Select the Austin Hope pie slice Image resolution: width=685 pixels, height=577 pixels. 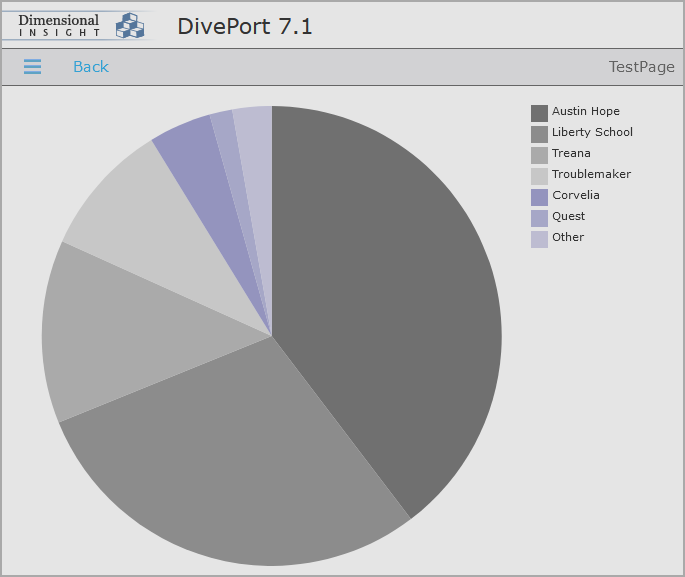point(390,300)
